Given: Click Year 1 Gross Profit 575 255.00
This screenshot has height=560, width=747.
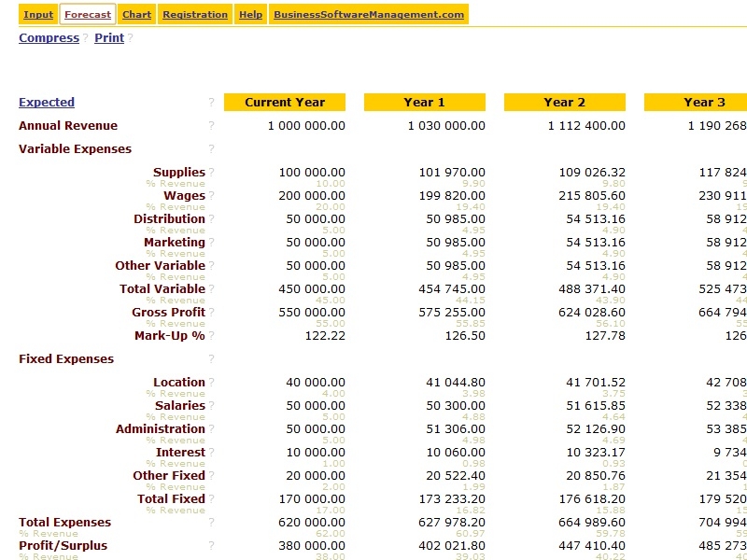Looking at the screenshot, I should pyautogui.click(x=452, y=313).
